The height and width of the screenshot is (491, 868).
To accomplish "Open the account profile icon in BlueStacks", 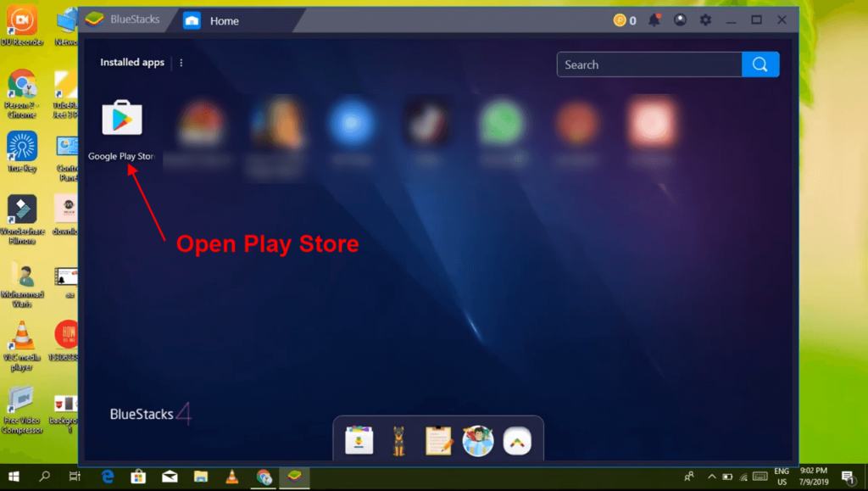I will (680, 20).
